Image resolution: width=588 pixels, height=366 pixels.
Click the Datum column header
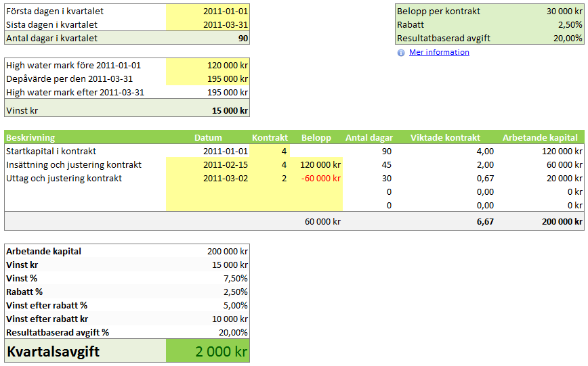pos(208,137)
